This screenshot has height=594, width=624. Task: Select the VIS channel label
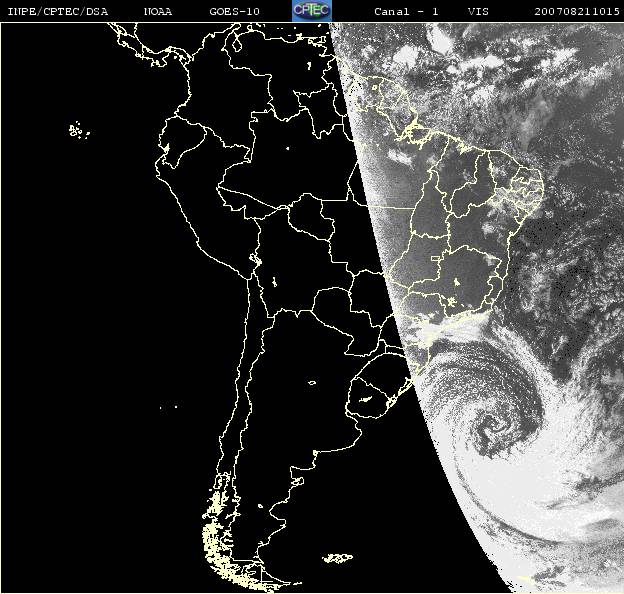478,12
